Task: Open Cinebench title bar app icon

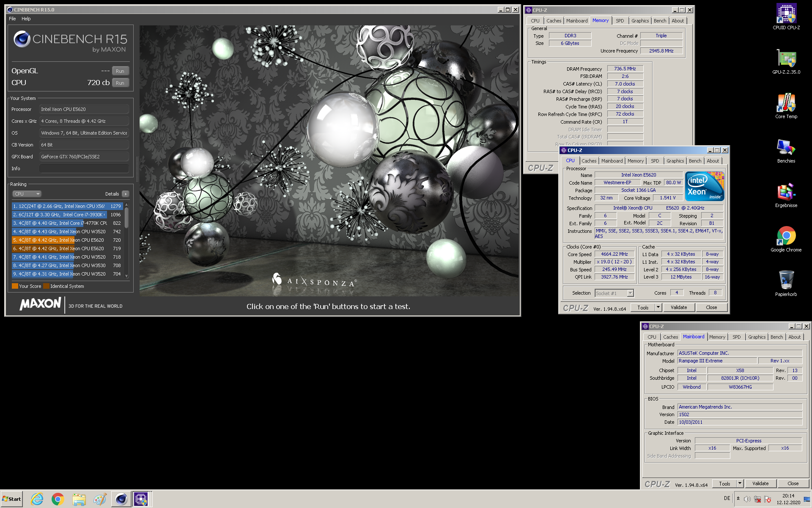Action: point(10,9)
